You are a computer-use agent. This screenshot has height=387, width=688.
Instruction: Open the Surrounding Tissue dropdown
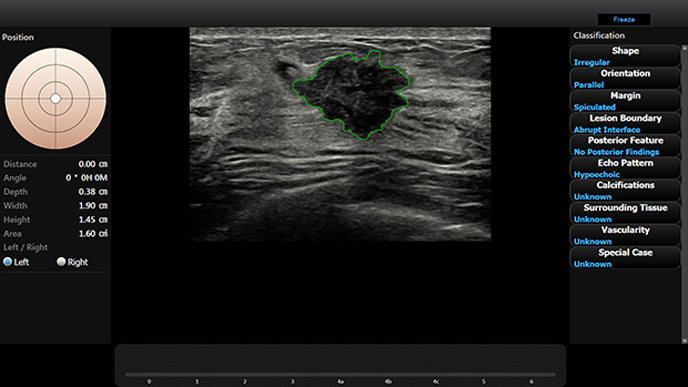click(625, 213)
